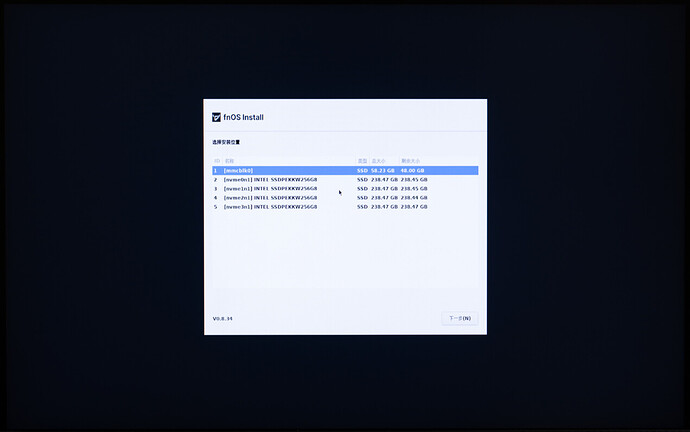Click the SSD type cell for nvme3n1

tap(362, 207)
